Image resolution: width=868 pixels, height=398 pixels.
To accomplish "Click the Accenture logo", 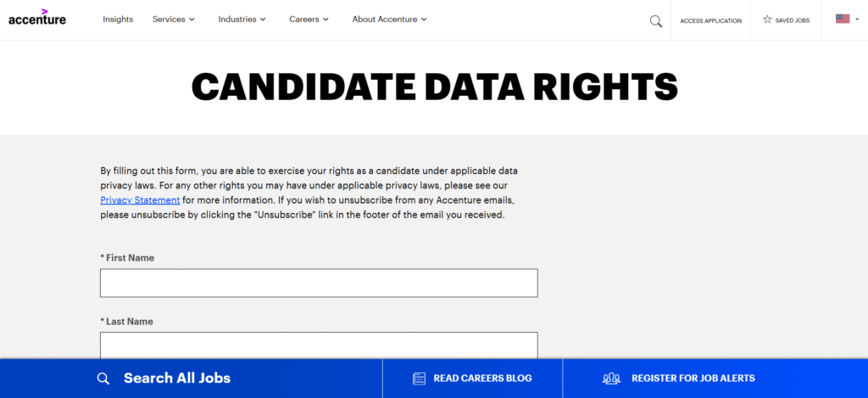I will click(37, 18).
